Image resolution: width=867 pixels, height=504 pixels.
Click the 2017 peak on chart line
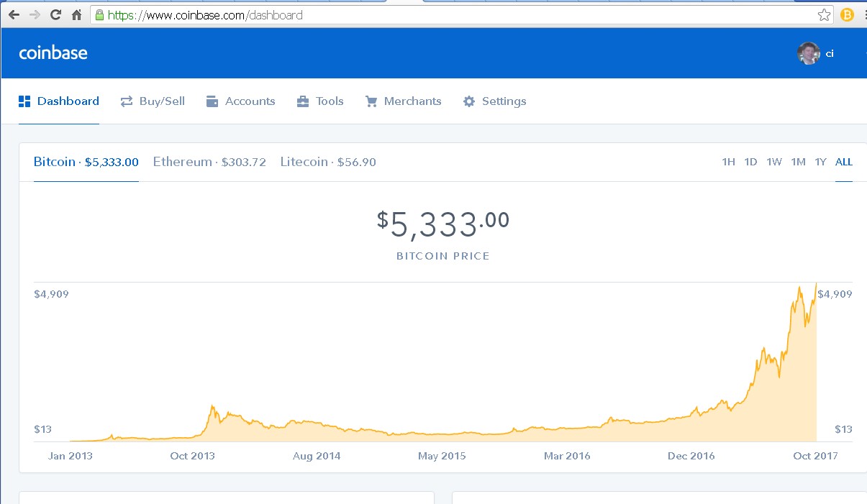pos(816,284)
